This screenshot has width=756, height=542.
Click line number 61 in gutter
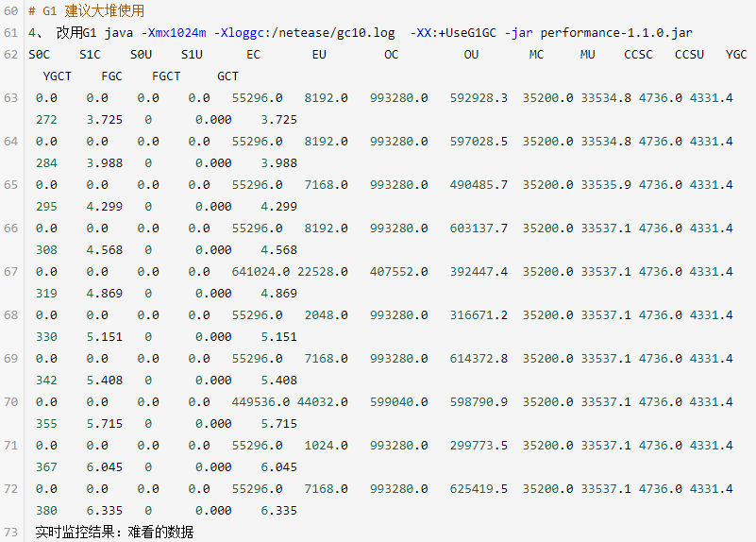pyautogui.click(x=10, y=32)
